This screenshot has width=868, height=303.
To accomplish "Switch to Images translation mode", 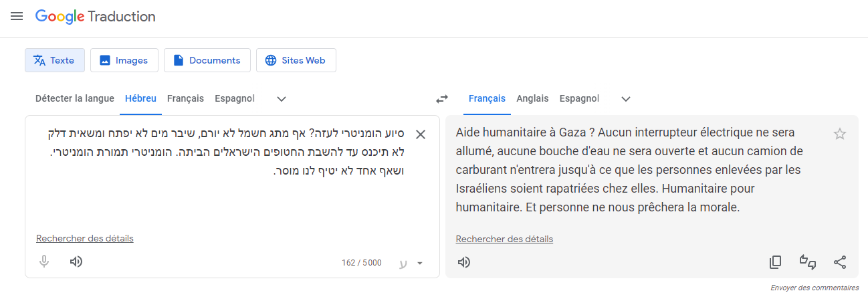I will 124,60.
